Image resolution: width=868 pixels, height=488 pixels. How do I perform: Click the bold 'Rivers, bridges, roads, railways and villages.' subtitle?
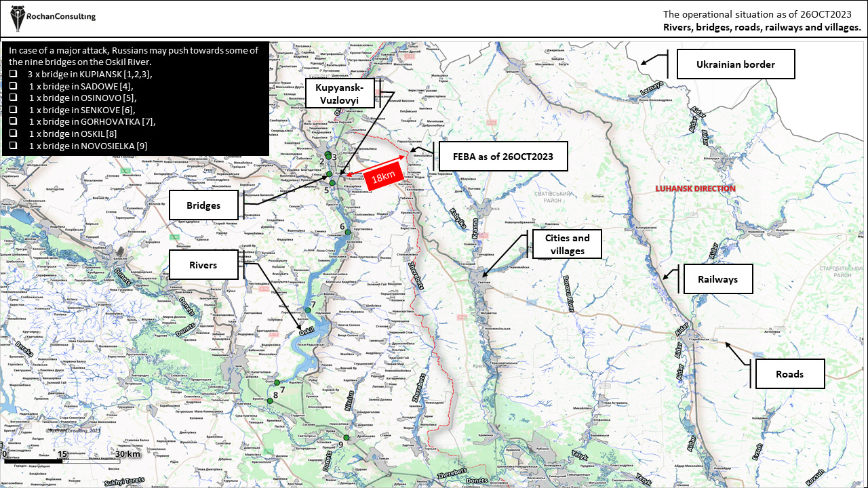tap(762, 27)
